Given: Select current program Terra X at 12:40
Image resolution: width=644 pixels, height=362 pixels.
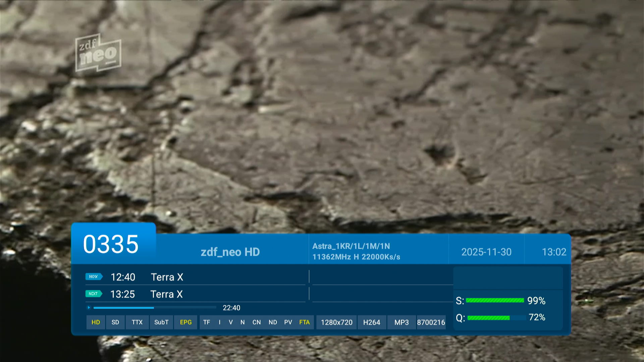Looking at the screenshot, I should coord(167,277).
